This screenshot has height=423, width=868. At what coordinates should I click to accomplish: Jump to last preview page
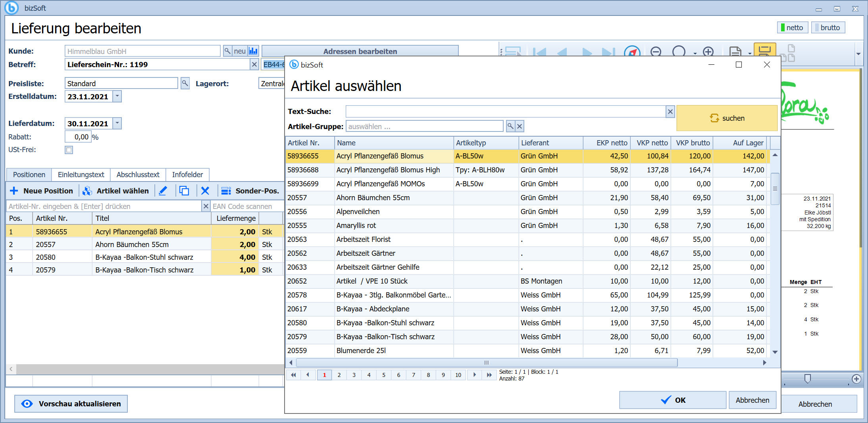(x=608, y=52)
